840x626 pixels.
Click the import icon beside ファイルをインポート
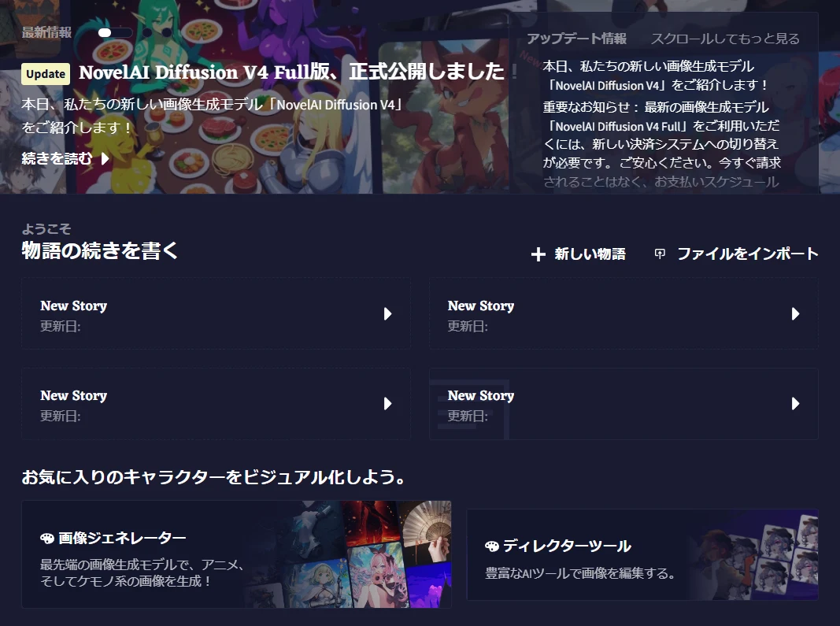pos(660,254)
